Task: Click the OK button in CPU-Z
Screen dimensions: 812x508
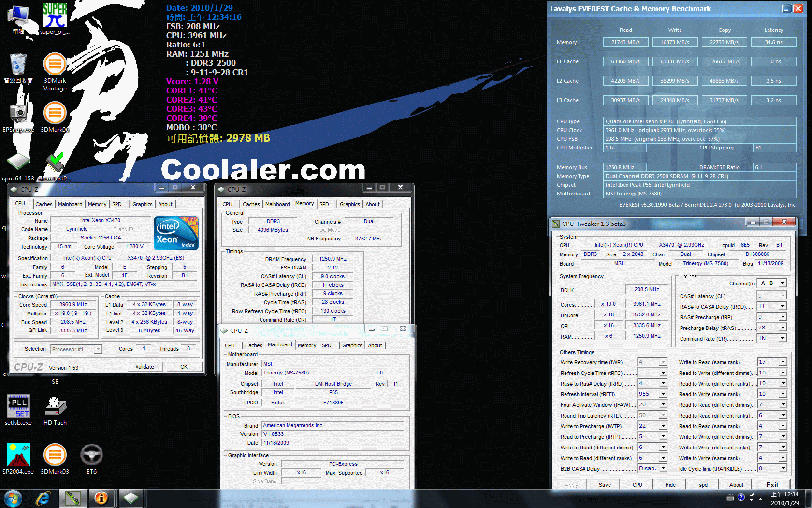Action: pyautogui.click(x=184, y=367)
